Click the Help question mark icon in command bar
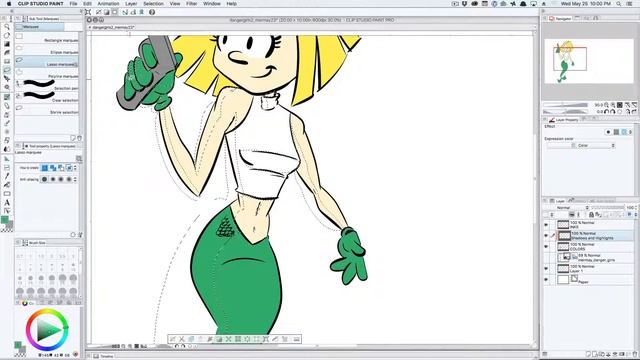This screenshot has width=640, height=360. click(x=152, y=12)
